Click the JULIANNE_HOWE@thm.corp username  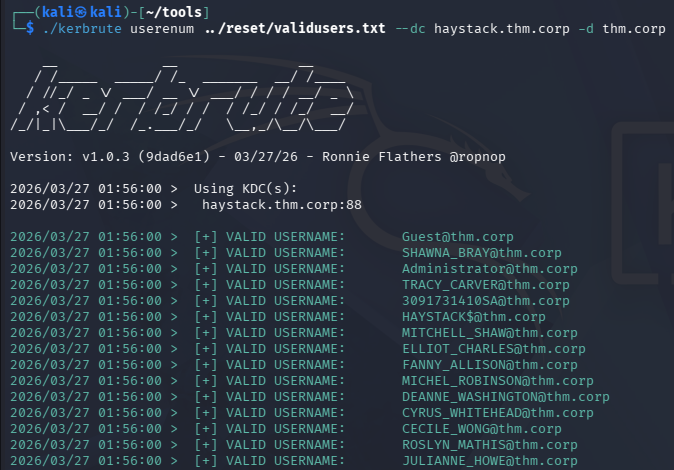(x=490, y=461)
